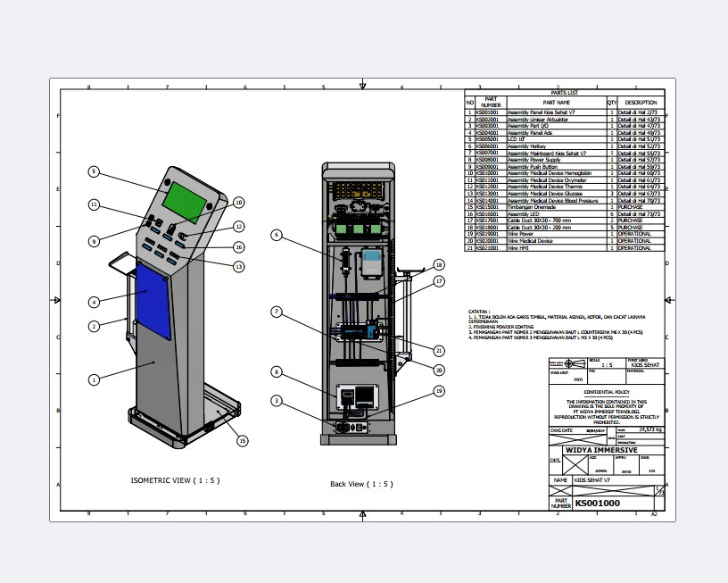
Task: Click balloon callout number 21
Action: pyautogui.click(x=439, y=351)
